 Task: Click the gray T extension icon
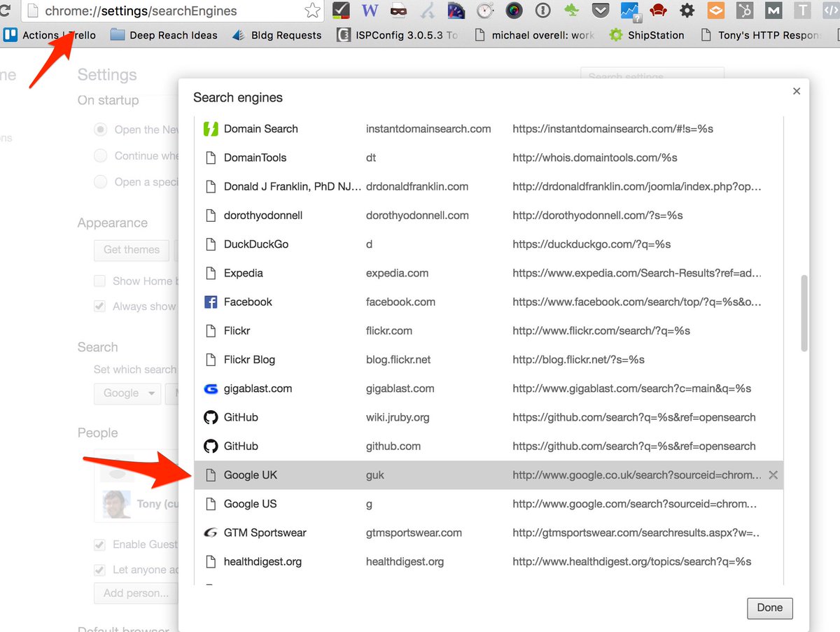pyautogui.click(x=802, y=10)
